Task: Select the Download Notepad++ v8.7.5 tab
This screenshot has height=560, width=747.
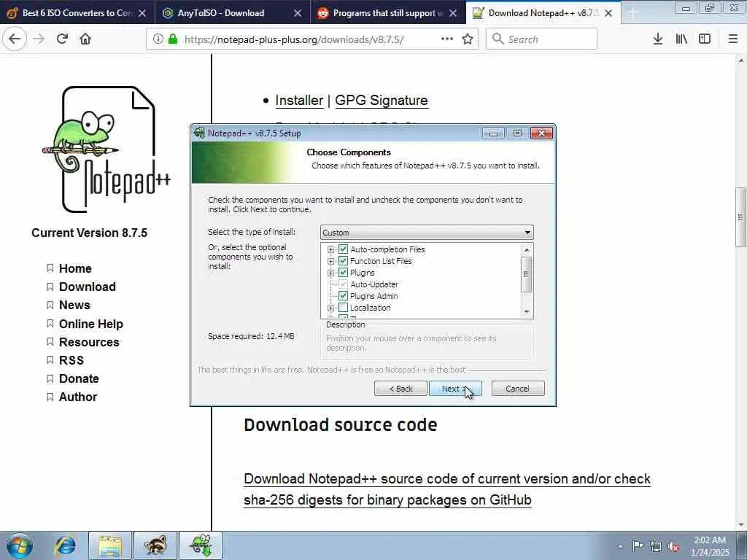Action: click(543, 13)
